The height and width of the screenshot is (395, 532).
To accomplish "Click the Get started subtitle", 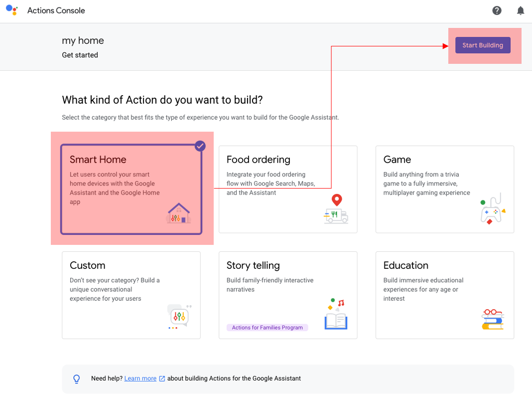I will 80,55.
